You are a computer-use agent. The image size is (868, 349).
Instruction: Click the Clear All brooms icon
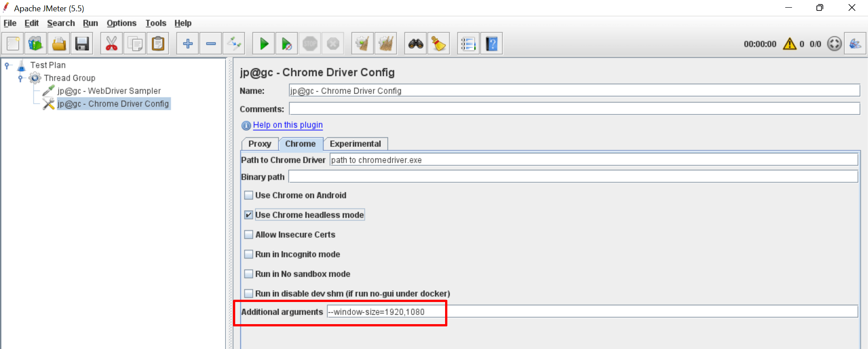pyautogui.click(x=386, y=44)
